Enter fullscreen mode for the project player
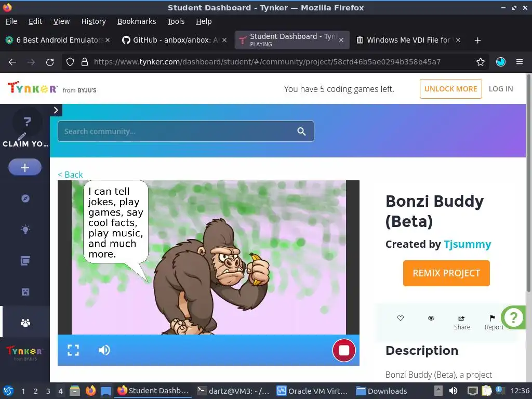Image resolution: width=532 pixels, height=399 pixels. coord(73,350)
